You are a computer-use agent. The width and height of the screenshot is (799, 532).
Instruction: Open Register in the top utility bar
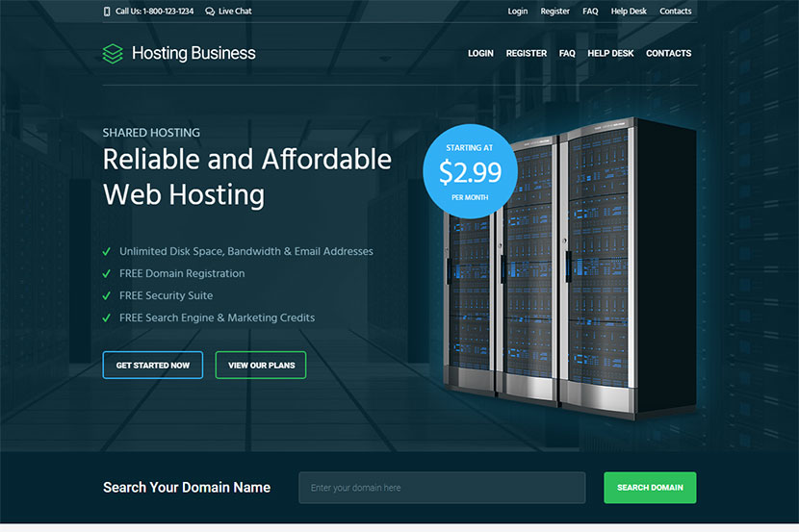554,12
